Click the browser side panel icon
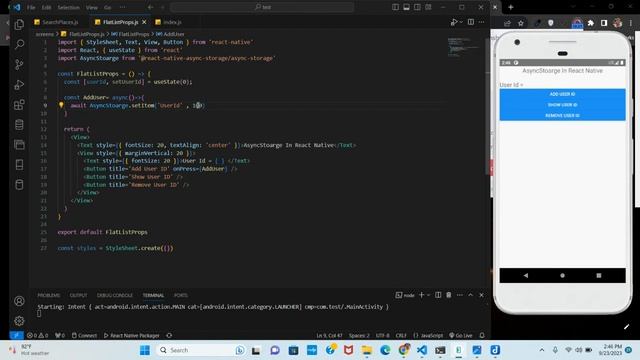Viewport: 640px width, 360px height. coord(604,23)
